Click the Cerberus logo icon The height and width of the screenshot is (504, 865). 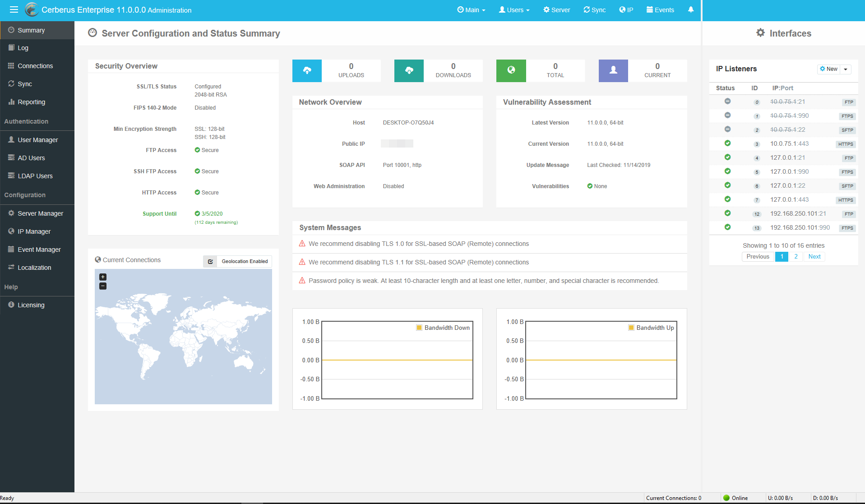pyautogui.click(x=32, y=9)
